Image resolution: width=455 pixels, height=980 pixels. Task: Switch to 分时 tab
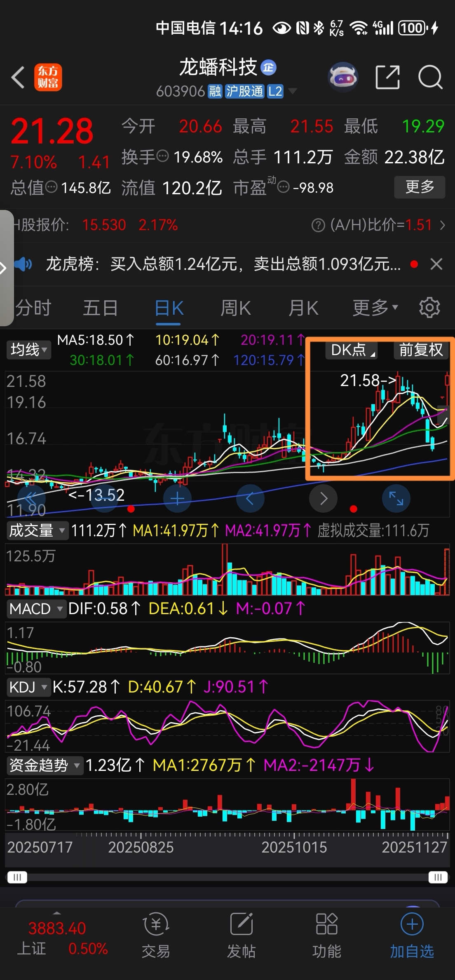[x=33, y=308]
